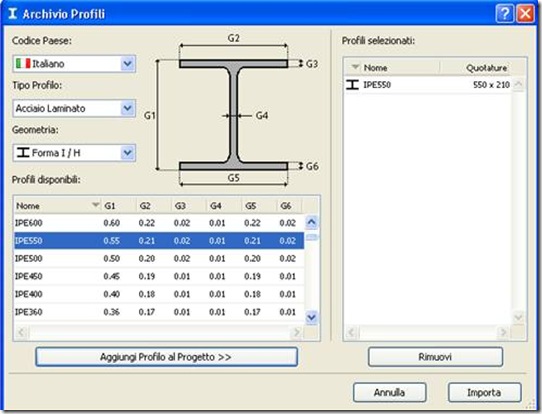Image resolution: width=542 pixels, height=414 pixels.
Task: Cancel with the Annulla button
Action: point(389,392)
